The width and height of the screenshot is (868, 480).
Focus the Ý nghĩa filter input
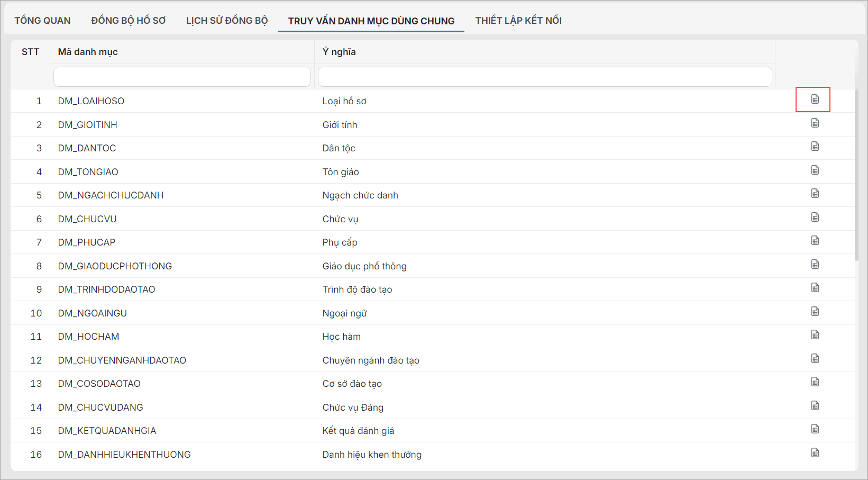pos(544,77)
